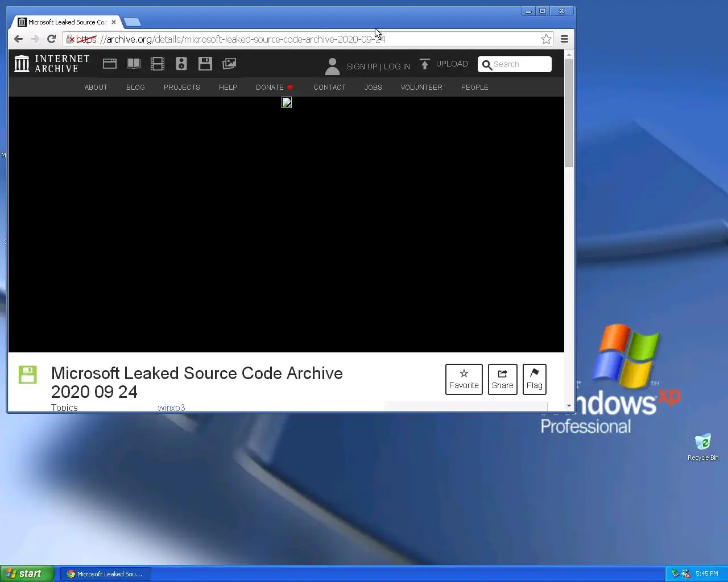The height and width of the screenshot is (582, 728).
Task: Click system tray security shield icon
Action: (x=686, y=573)
